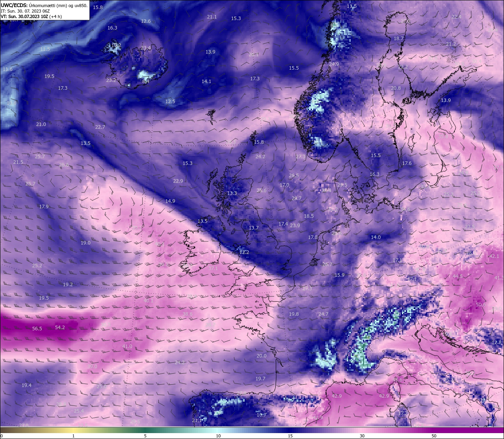Image resolution: width=504 pixels, height=439 pixels.
Task: Select the 17.6 map value
Action: tap(407, 163)
